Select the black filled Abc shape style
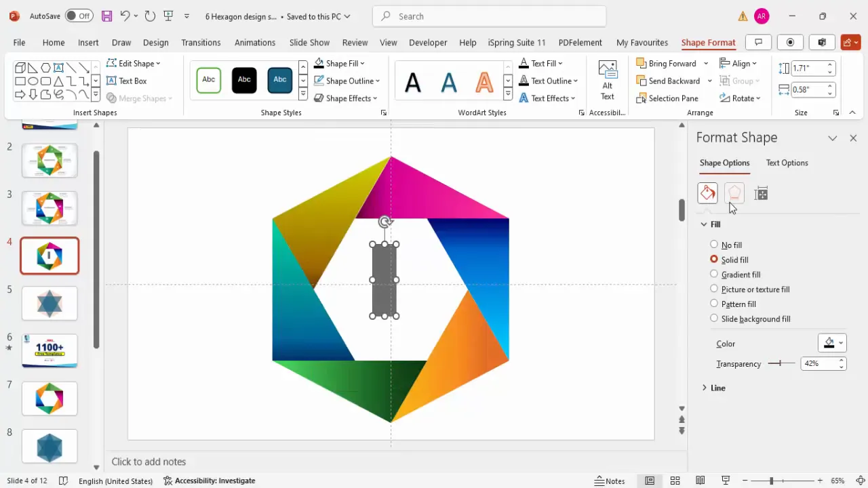 pyautogui.click(x=244, y=80)
